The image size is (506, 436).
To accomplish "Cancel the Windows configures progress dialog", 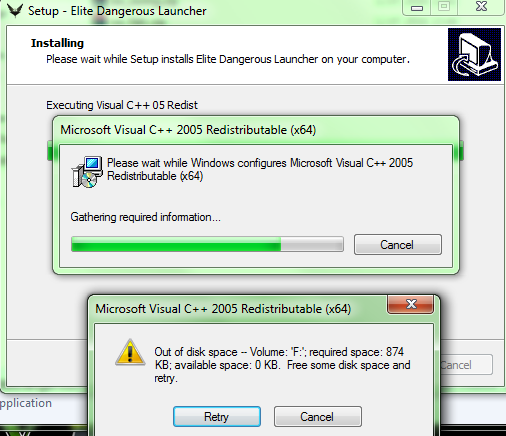I will 398,245.
